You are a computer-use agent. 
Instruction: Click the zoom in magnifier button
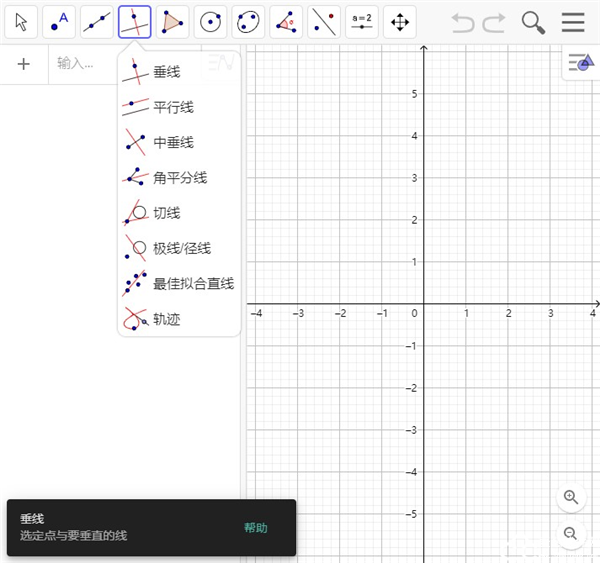click(570, 497)
